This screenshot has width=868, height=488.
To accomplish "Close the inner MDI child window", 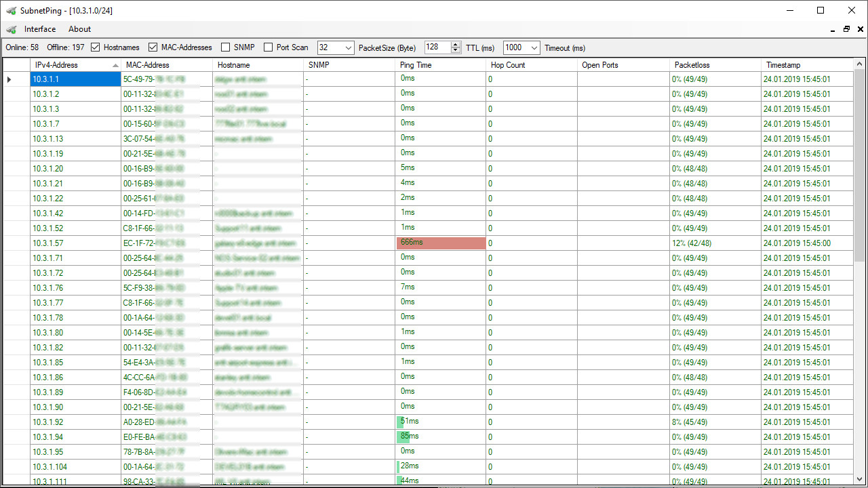I will click(x=860, y=29).
